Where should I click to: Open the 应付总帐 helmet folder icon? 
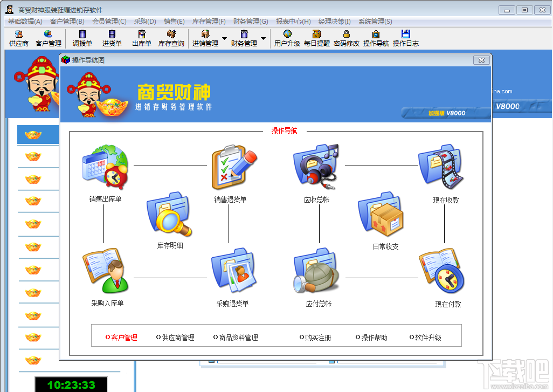tap(316, 271)
